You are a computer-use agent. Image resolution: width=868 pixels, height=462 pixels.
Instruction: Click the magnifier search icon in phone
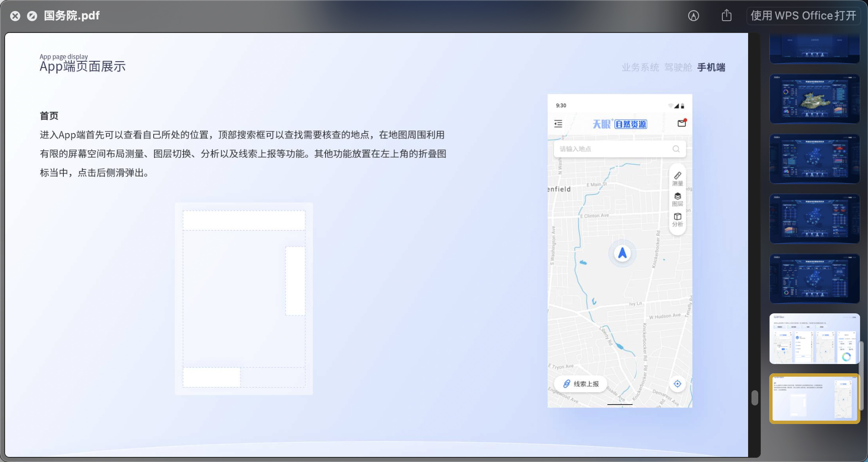[676, 149]
